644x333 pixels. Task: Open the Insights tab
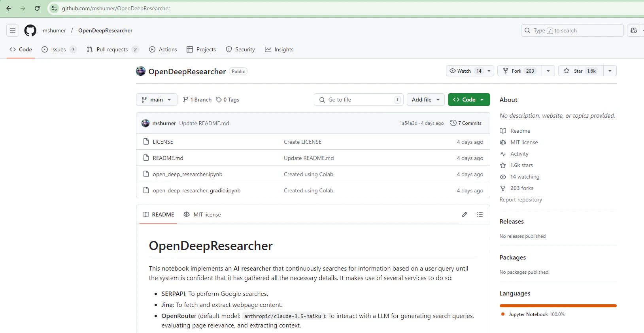[279, 49]
